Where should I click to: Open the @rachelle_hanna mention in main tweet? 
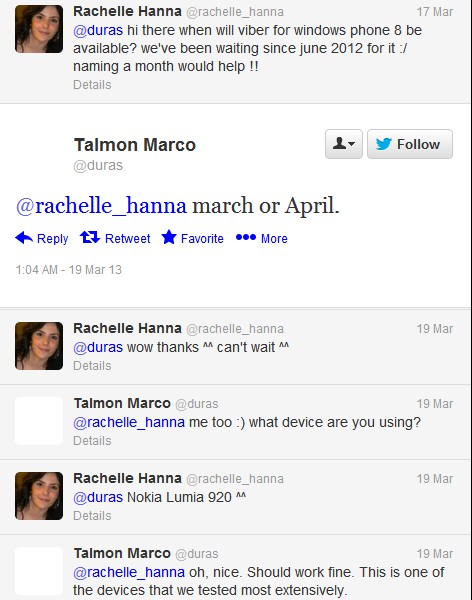point(101,206)
